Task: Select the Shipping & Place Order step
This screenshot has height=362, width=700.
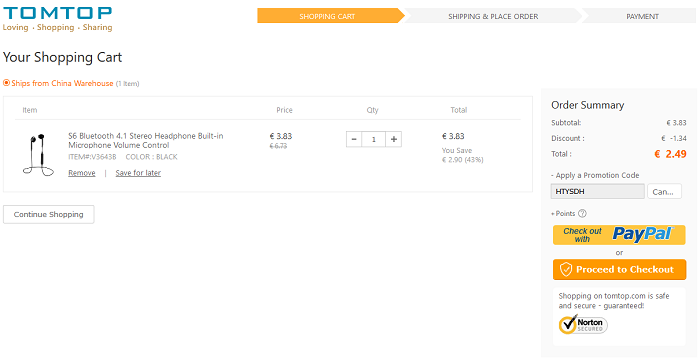Action: (493, 16)
